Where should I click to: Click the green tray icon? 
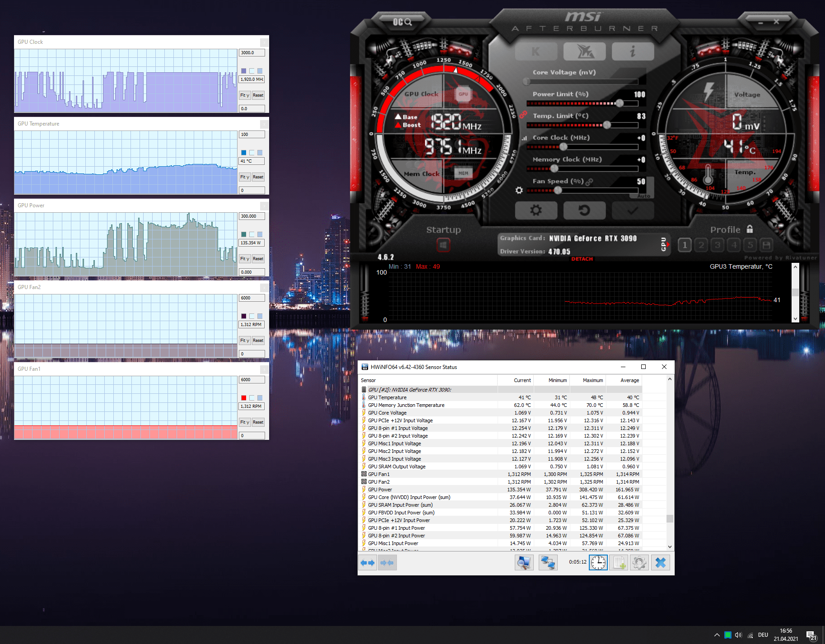click(x=727, y=635)
